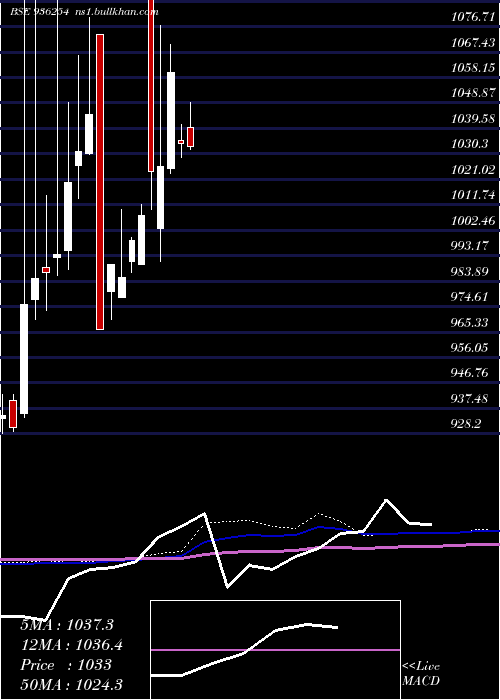Click the 1076.71 price axis label
This screenshot has height=700, width=500.
(473, 17)
